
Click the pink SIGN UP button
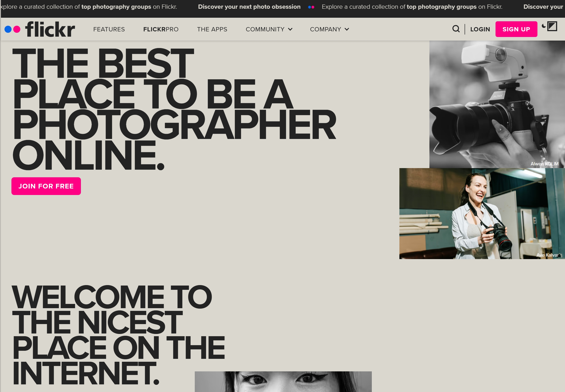click(516, 29)
